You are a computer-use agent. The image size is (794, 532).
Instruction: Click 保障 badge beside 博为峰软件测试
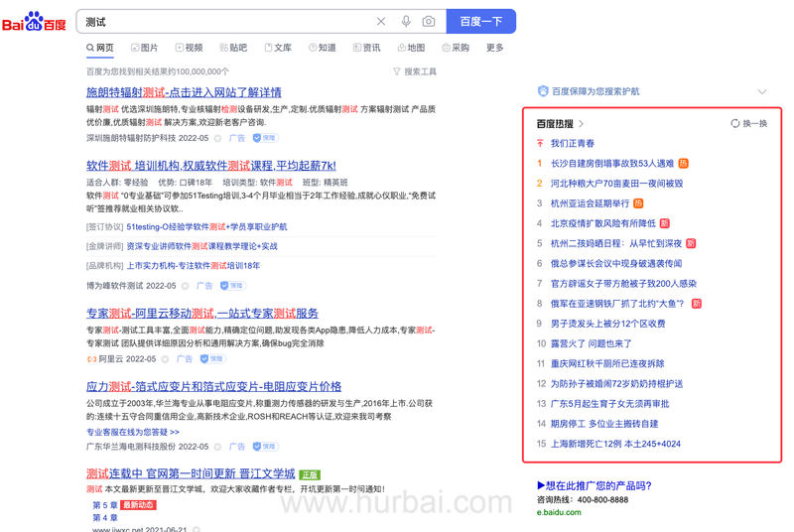233,286
